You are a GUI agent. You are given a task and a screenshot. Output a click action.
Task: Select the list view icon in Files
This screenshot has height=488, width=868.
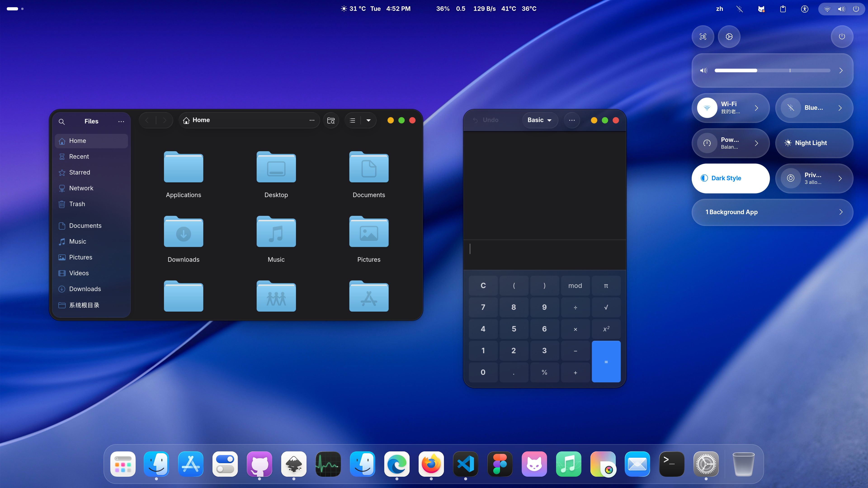pyautogui.click(x=352, y=120)
